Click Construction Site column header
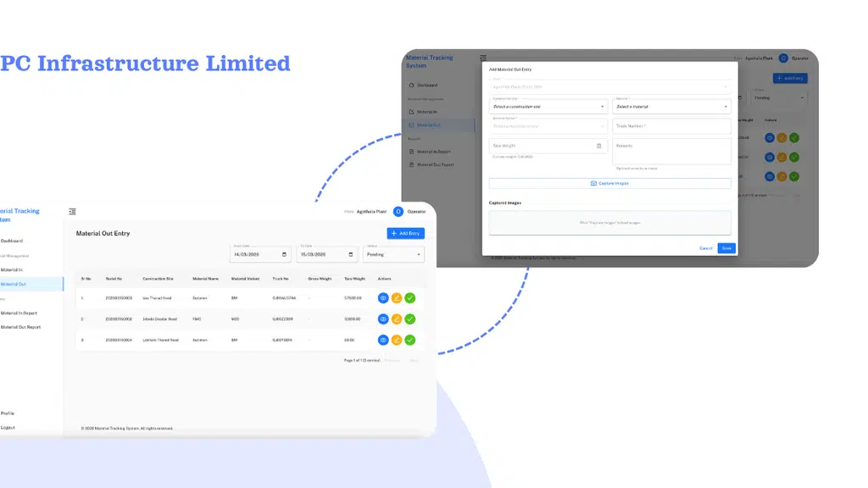Image resolution: width=868 pixels, height=488 pixels. (158, 279)
